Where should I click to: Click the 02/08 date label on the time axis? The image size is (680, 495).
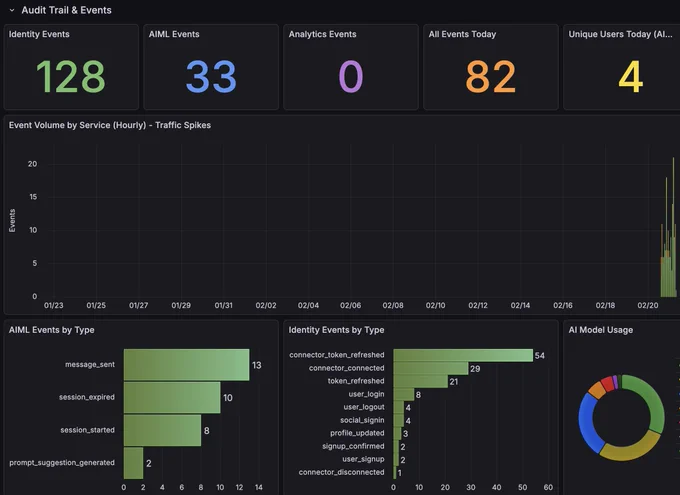tap(393, 305)
